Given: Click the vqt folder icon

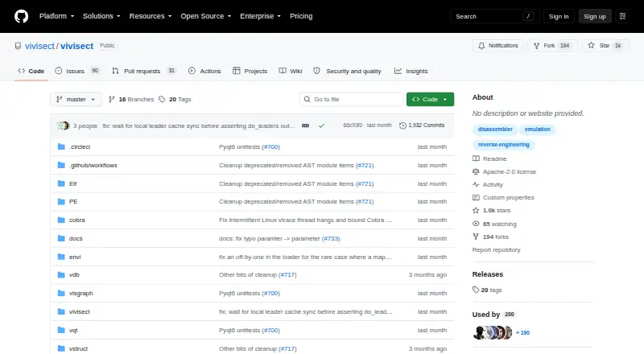Looking at the screenshot, I should 61,330.
